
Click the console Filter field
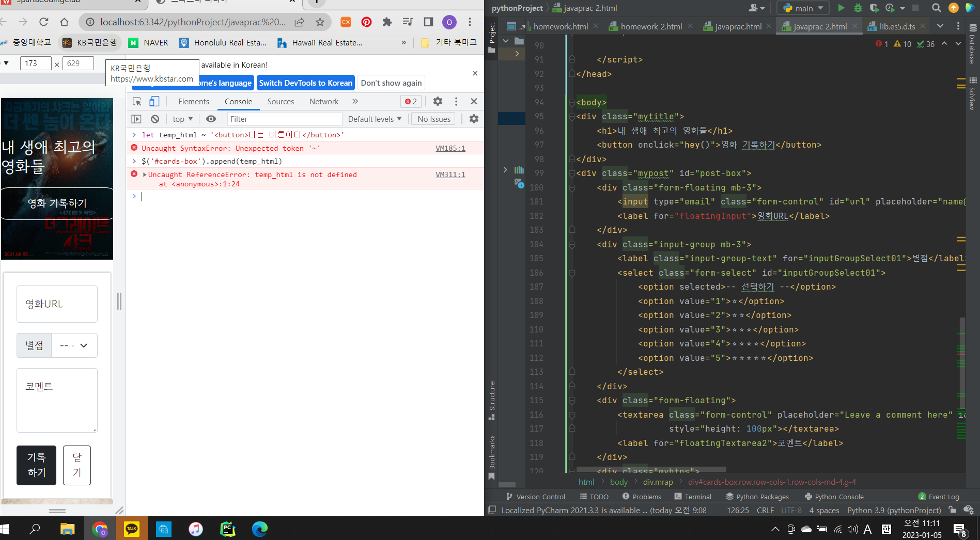[x=285, y=119]
